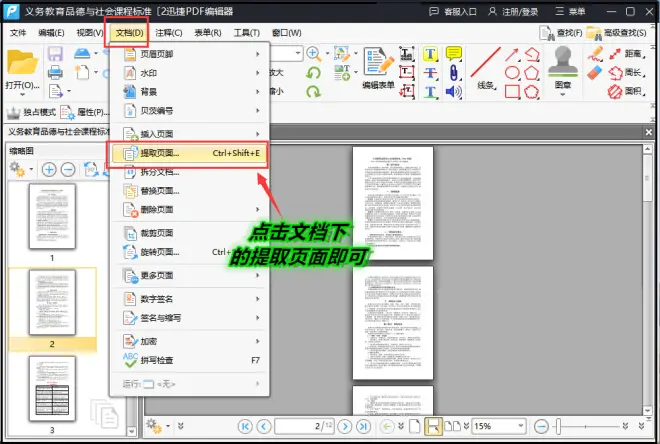The height and width of the screenshot is (444, 660).
Task: Select page 3 thumbnail
Action: [52, 389]
